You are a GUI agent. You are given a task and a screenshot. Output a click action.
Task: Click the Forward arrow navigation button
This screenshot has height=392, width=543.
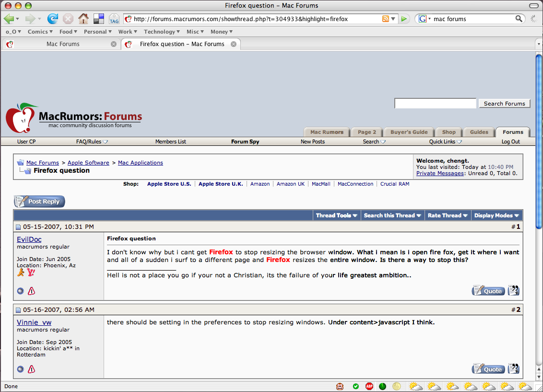coord(30,19)
